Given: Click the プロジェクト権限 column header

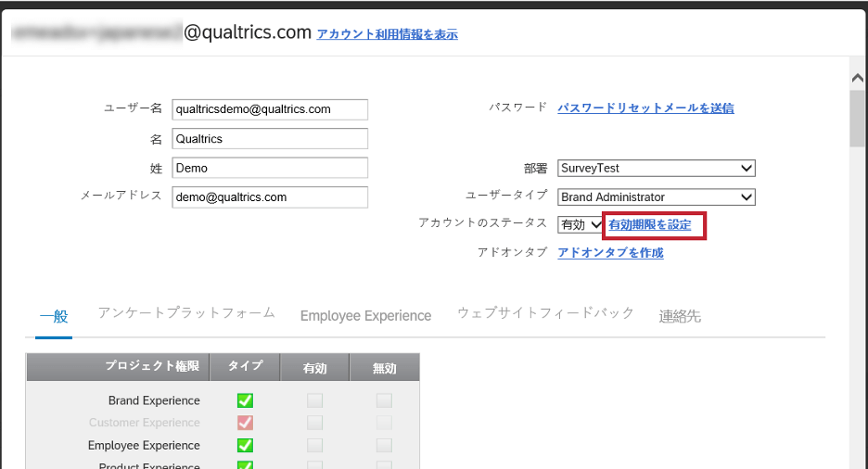Looking at the screenshot, I should point(118,367).
